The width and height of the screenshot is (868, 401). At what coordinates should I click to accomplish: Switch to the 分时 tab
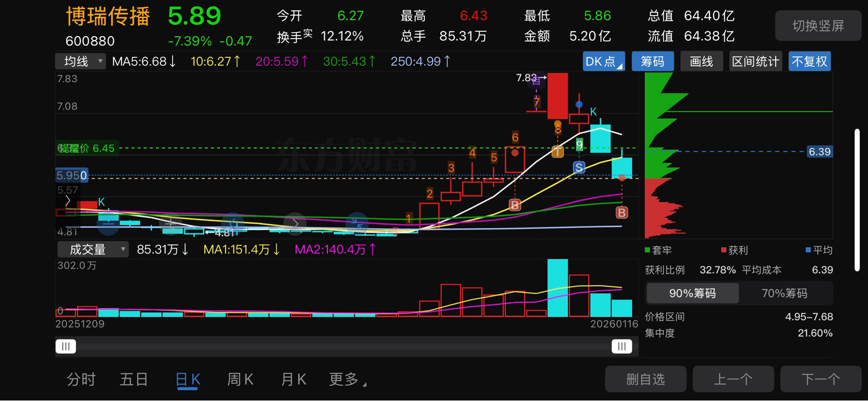point(81,379)
